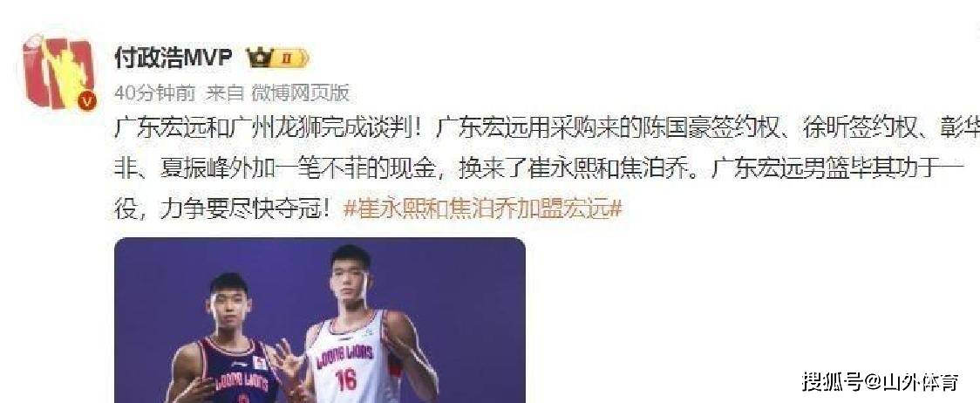Screen dimensions: 980x403
Task: Open the username 付政浩MVP link
Action: 174,58
